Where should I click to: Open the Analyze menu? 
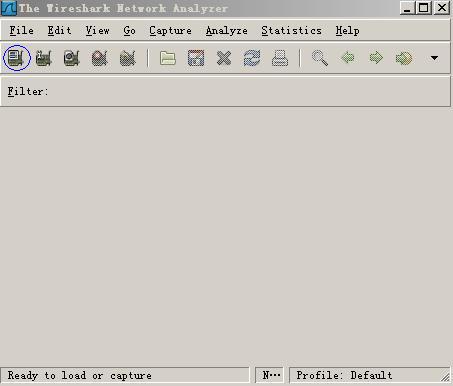click(226, 31)
